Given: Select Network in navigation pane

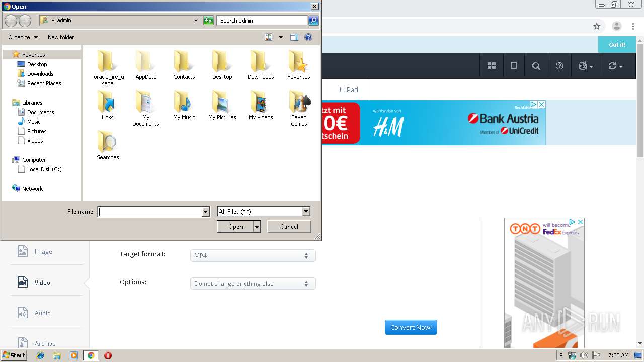Looking at the screenshot, I should (28, 189).
